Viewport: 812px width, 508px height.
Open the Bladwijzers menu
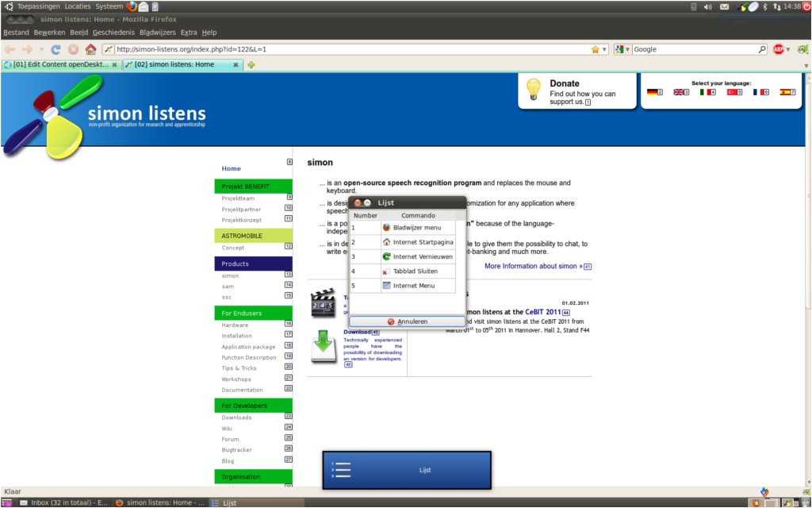(158, 32)
